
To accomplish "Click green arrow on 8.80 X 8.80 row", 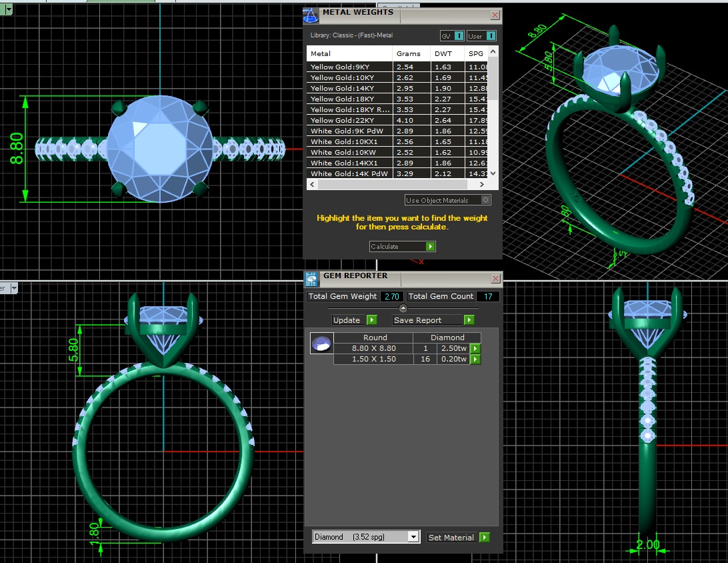I will (475, 348).
